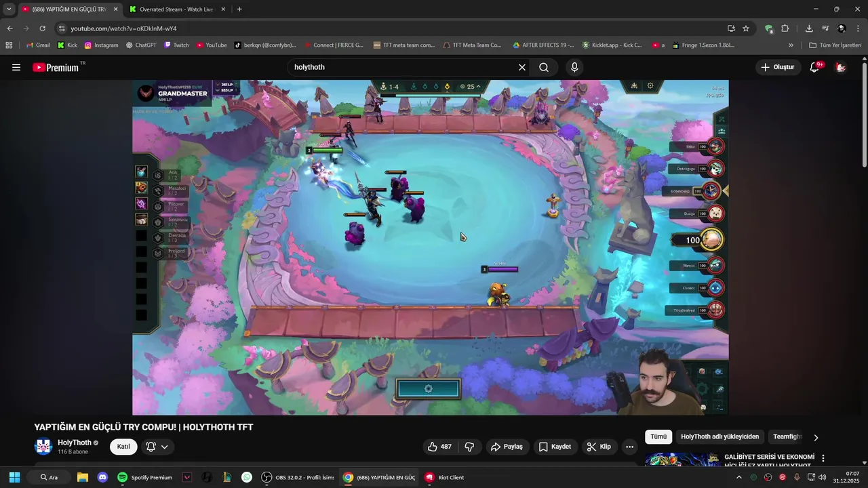Open the TFT Meta Team Co... bookmark
The height and width of the screenshot is (488, 868).
click(x=472, y=45)
